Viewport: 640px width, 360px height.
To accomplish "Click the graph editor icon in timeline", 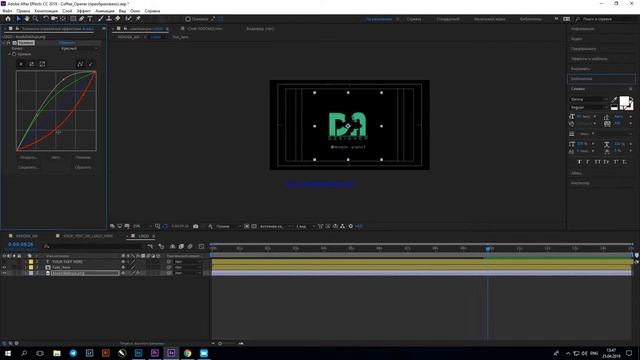I will 201,246.
